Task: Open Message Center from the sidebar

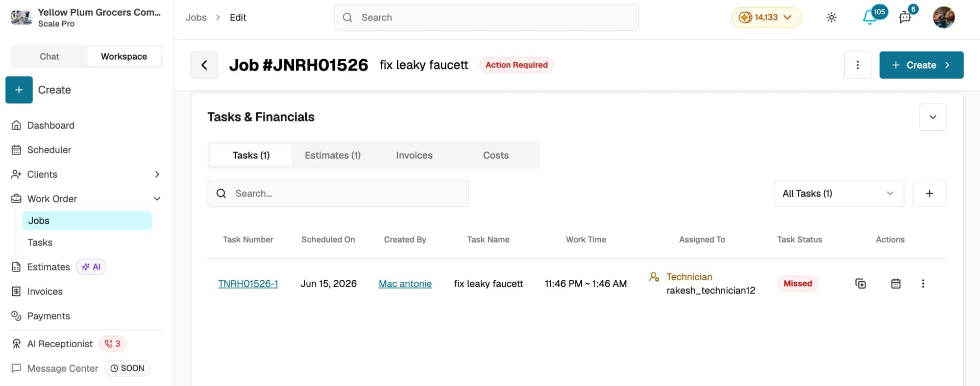Action: pyautogui.click(x=62, y=368)
